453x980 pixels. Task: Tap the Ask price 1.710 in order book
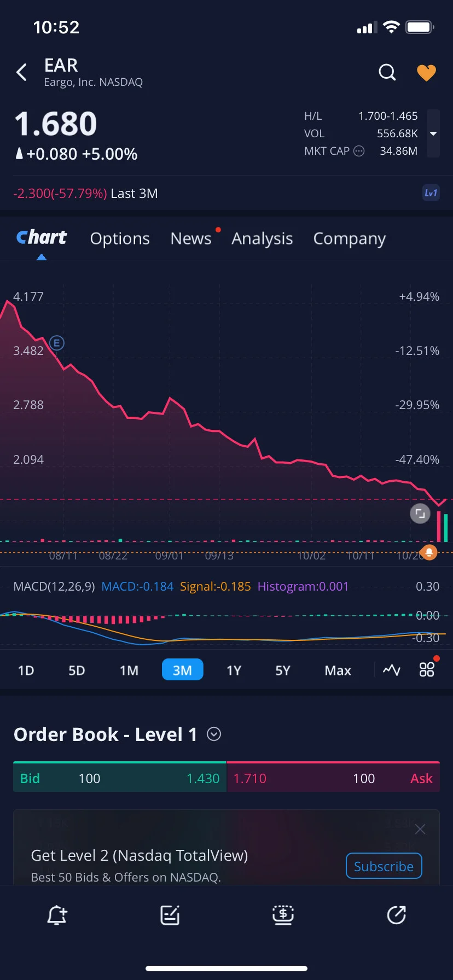coord(250,778)
